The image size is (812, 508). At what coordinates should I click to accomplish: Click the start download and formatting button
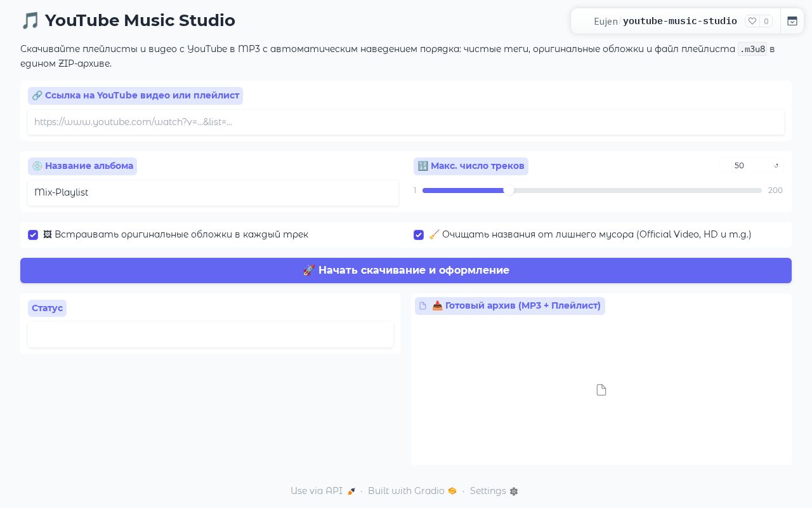point(406,271)
